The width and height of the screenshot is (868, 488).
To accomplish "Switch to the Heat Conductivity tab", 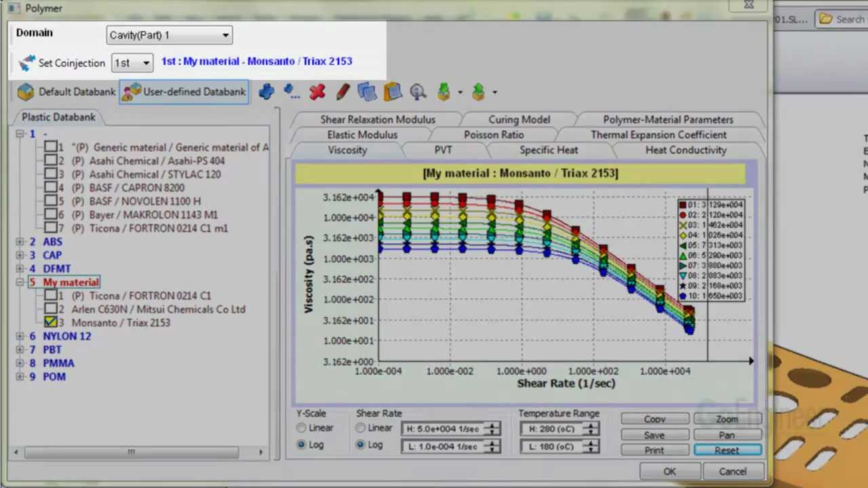I will (x=686, y=150).
